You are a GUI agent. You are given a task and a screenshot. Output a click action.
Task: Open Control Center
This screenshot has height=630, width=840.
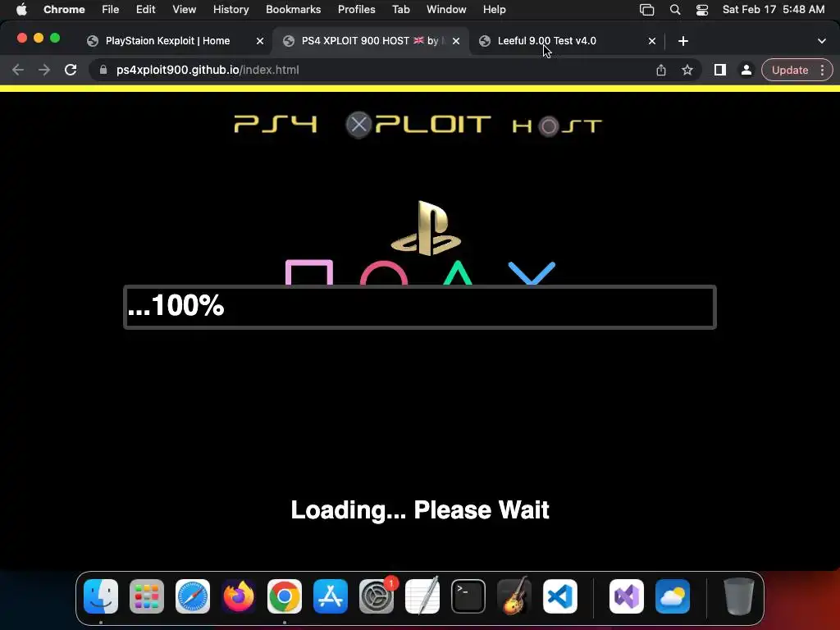pyautogui.click(x=702, y=9)
